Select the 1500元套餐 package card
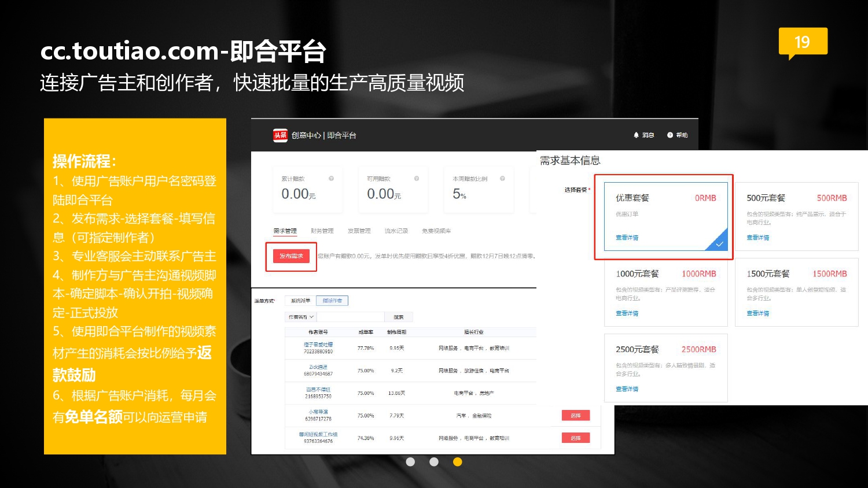The height and width of the screenshot is (488, 868). (x=797, y=293)
